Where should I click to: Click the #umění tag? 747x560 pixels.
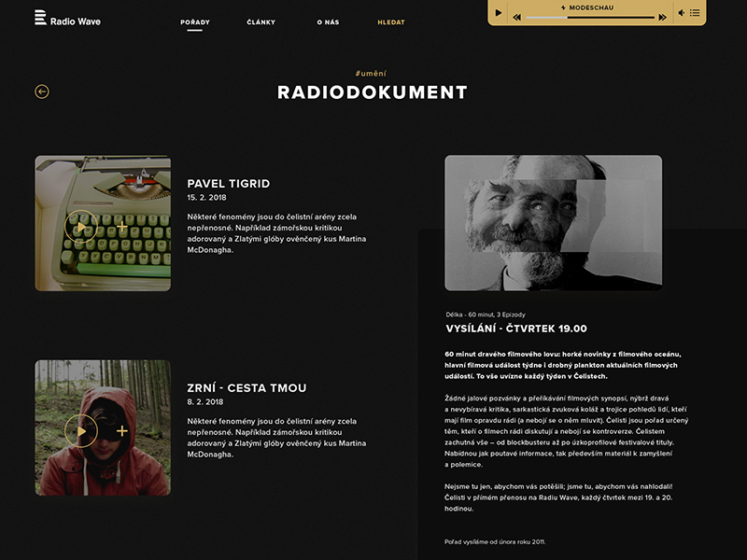coord(372,73)
